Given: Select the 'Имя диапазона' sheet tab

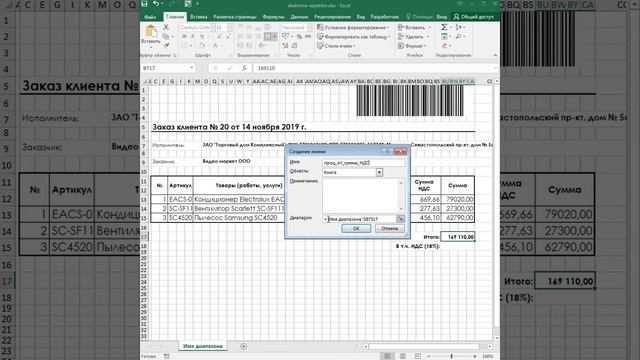Looking at the screenshot, I should tap(202, 346).
